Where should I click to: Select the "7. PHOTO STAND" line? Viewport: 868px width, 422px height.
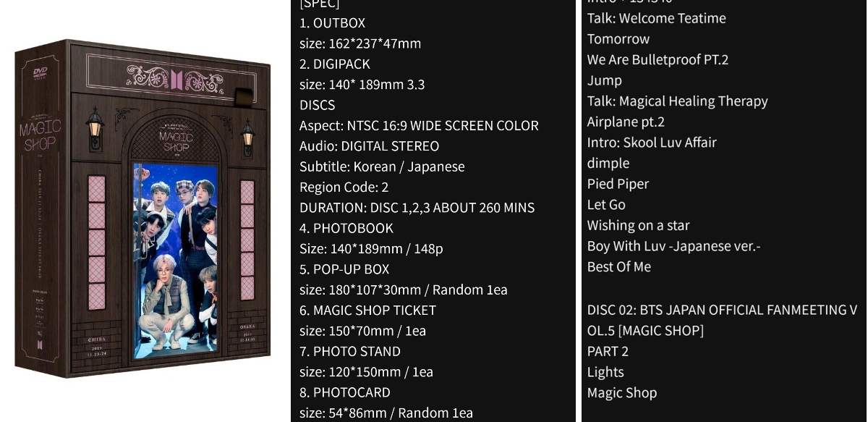point(350,351)
